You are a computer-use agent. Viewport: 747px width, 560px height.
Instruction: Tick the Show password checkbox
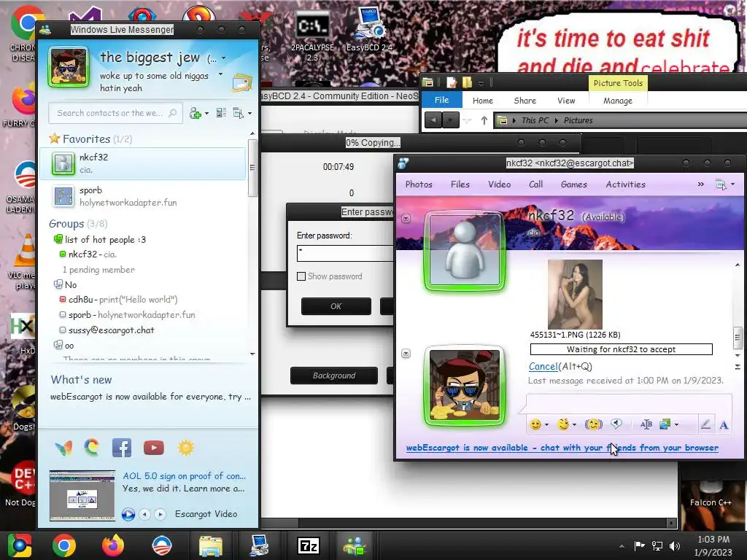click(x=301, y=276)
